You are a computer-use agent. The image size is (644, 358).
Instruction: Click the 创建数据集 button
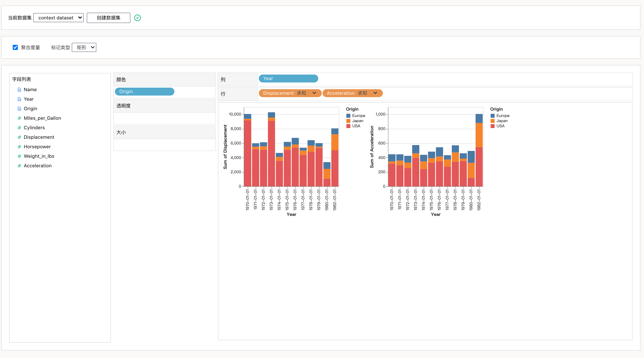[x=109, y=18]
